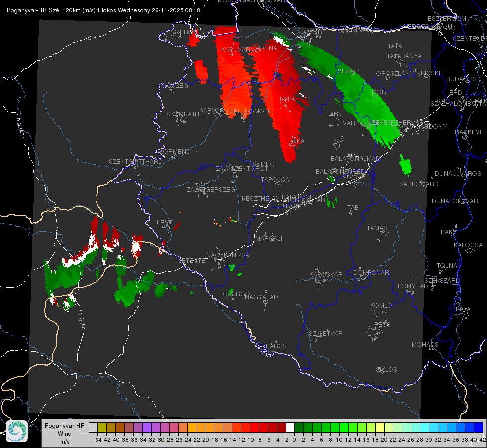Click the OROSZLANY town label

pyautogui.click(x=395, y=74)
